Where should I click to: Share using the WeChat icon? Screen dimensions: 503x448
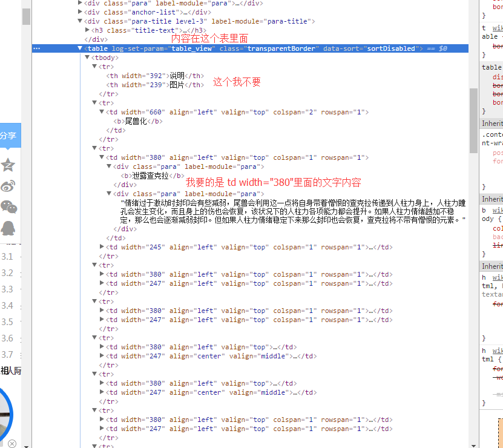point(8,207)
